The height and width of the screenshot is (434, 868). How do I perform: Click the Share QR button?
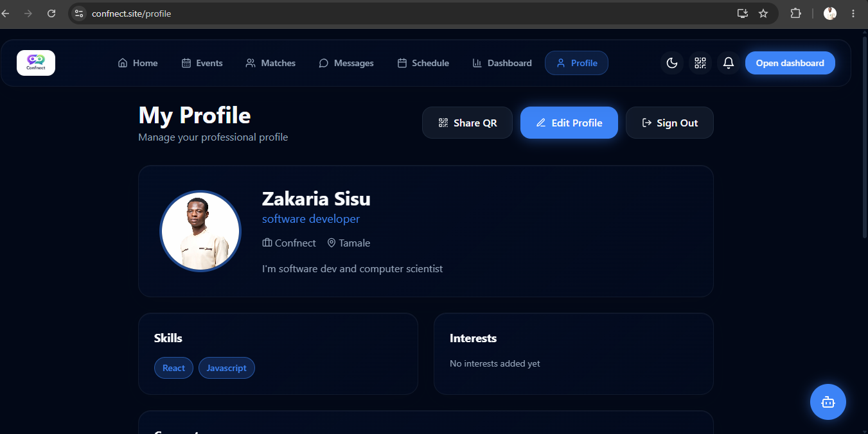(x=467, y=123)
